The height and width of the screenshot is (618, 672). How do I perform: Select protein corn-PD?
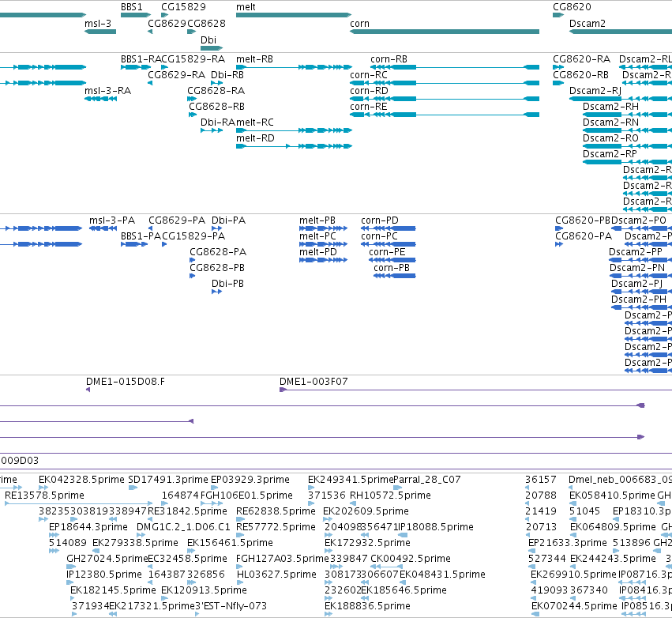[380, 220]
